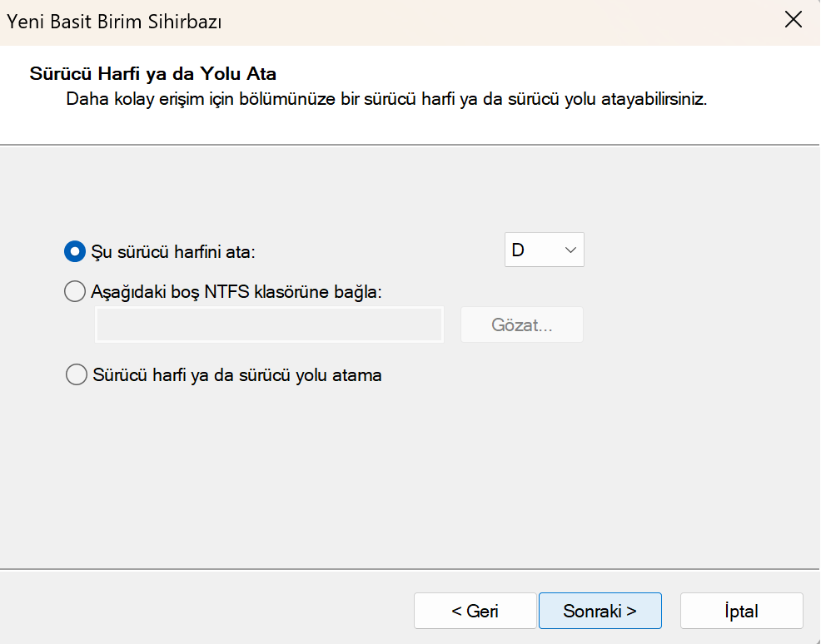Image resolution: width=821 pixels, height=644 pixels.
Task: Go back with the '< Geri' button
Action: [x=475, y=611]
